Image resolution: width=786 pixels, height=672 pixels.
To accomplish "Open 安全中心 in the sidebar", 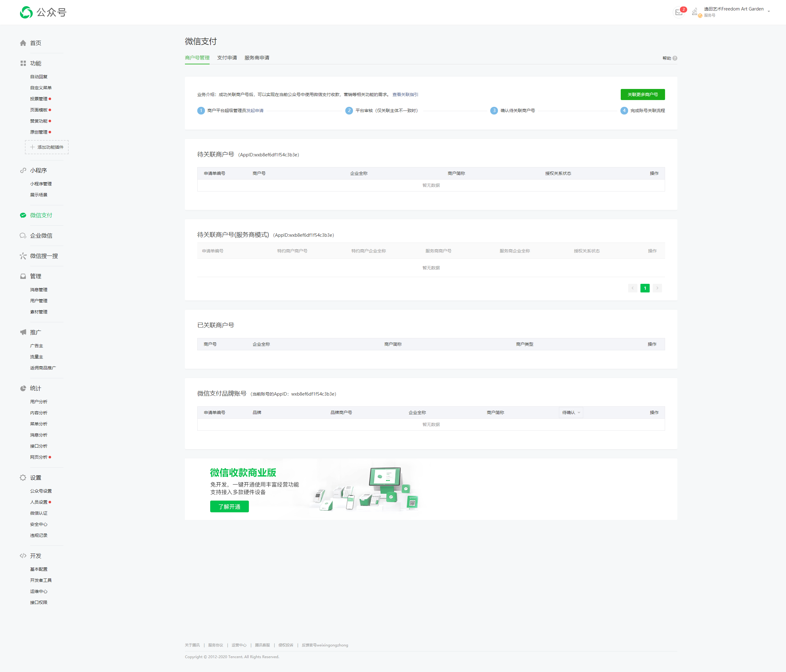I will [39, 525].
